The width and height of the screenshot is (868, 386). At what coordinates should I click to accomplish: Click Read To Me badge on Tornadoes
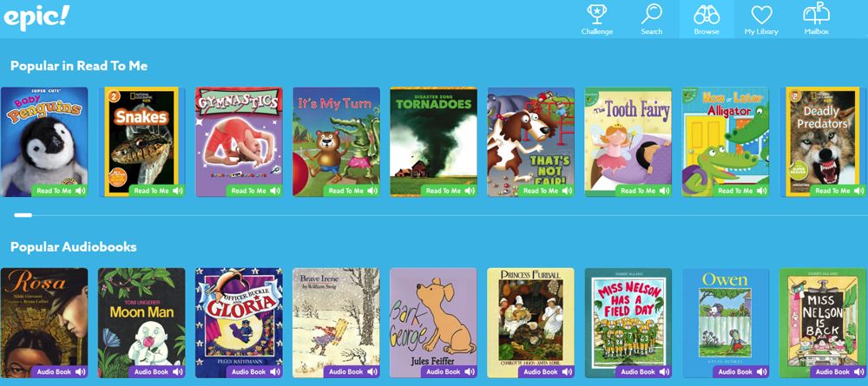(x=449, y=191)
